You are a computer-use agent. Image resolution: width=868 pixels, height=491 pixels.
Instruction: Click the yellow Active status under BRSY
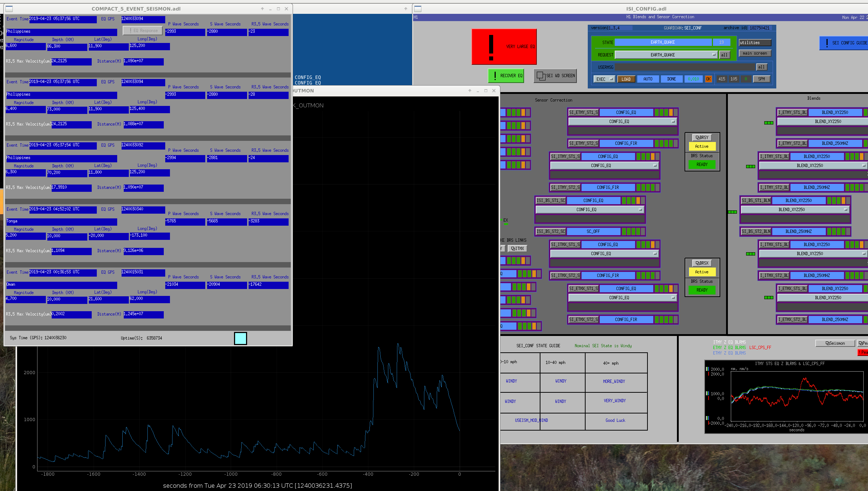click(702, 146)
